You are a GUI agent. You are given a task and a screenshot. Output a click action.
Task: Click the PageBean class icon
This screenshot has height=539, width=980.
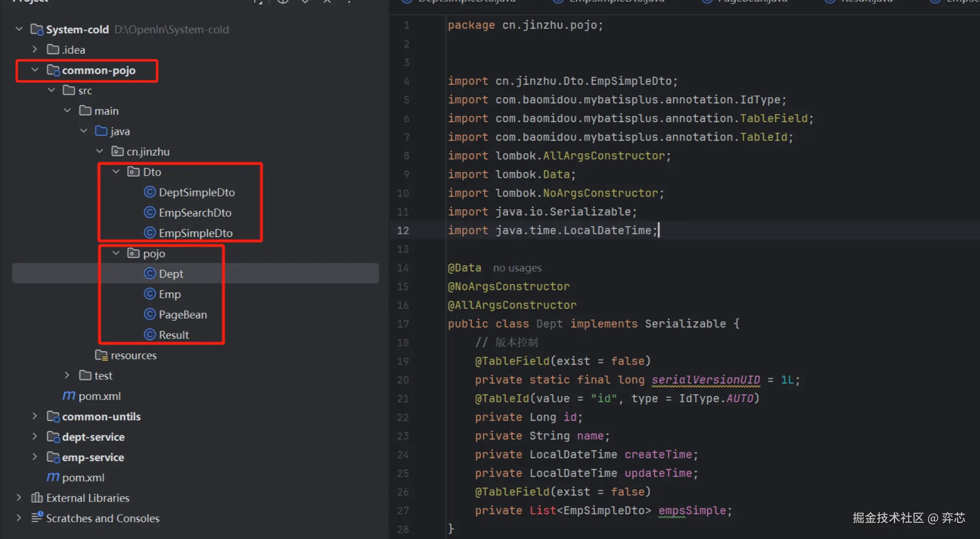click(x=150, y=314)
